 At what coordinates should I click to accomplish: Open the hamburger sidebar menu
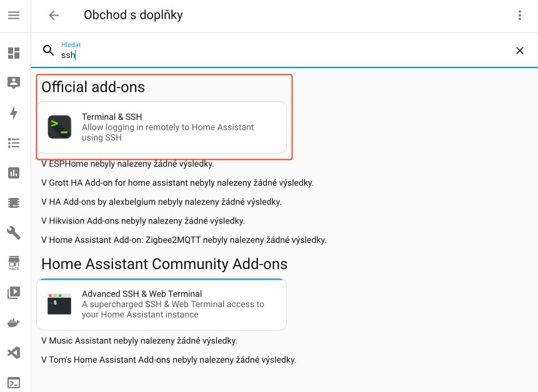tap(14, 16)
